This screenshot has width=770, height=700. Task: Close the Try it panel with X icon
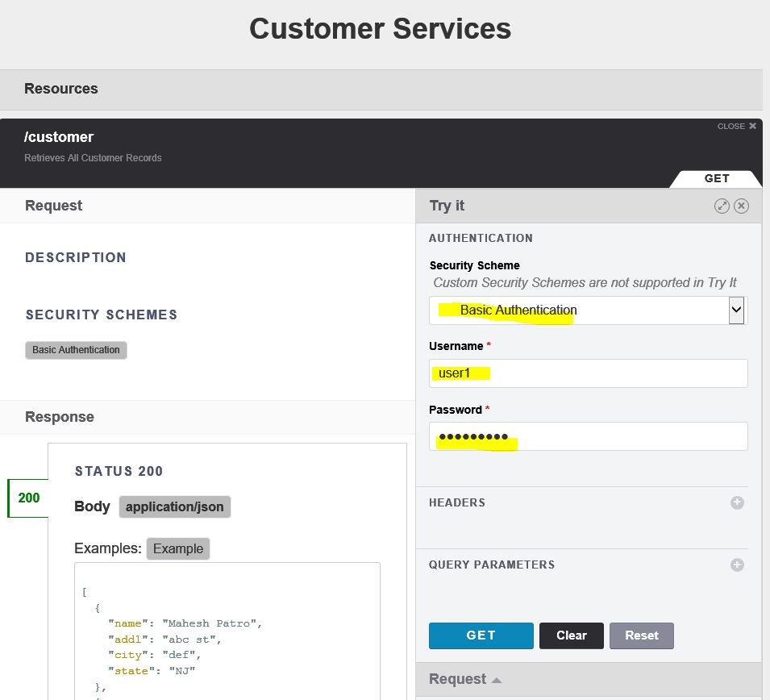point(742,206)
